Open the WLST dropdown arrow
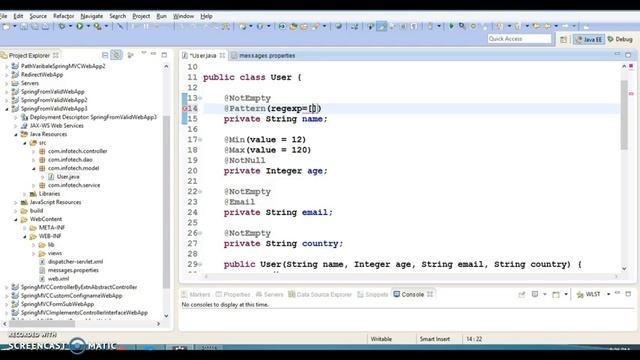The width and height of the screenshot is (640, 360). point(608,294)
